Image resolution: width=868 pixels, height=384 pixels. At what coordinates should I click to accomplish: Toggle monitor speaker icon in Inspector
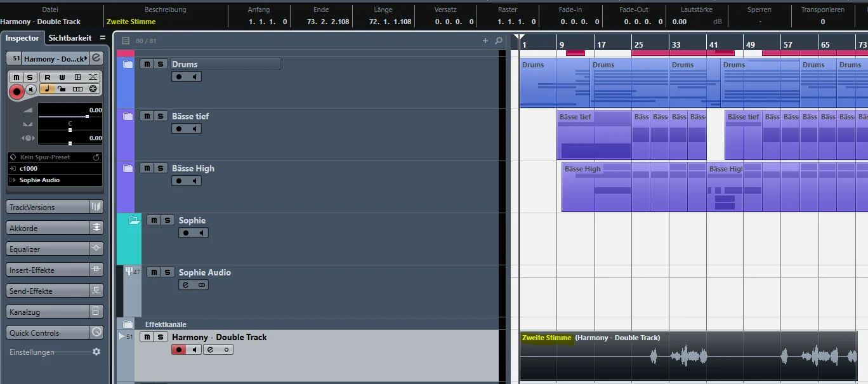pyautogui.click(x=31, y=89)
